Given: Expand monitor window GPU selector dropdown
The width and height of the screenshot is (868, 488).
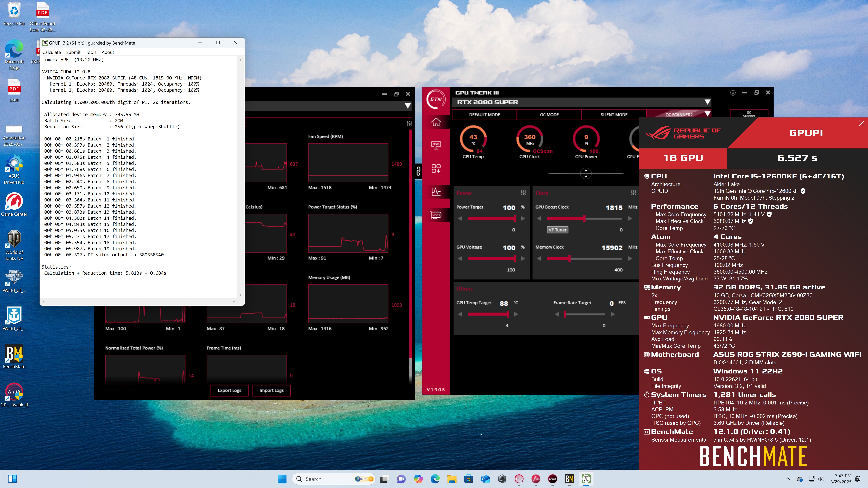Looking at the screenshot, I should [x=408, y=106].
